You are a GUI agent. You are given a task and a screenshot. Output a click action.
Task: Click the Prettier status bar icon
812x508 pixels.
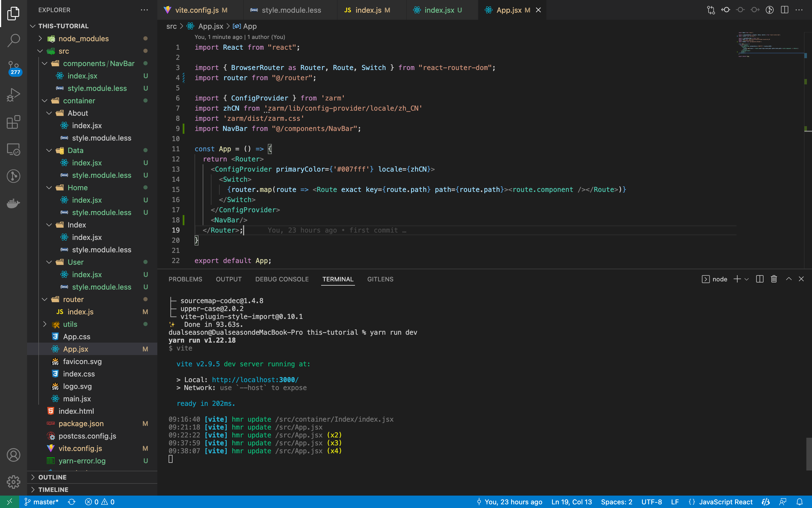tap(766, 502)
